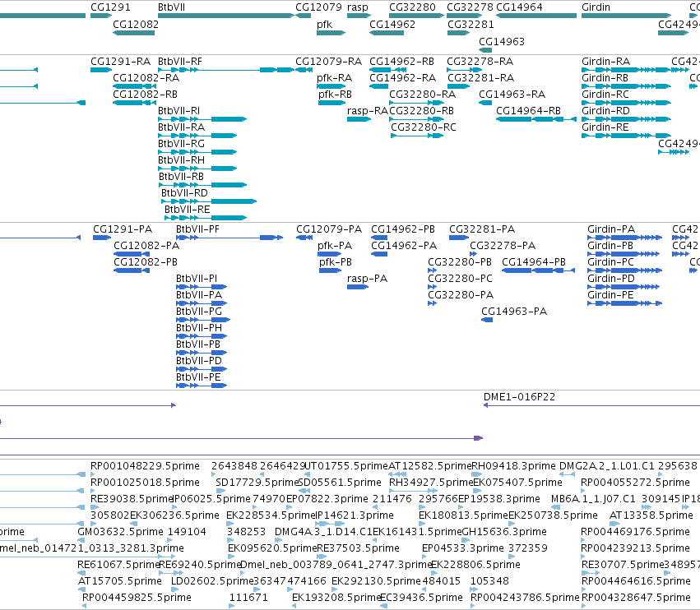Image resolution: width=700 pixels, height=610 pixels.
Task: Select the CG14964 gene label
Action: click(519, 7)
